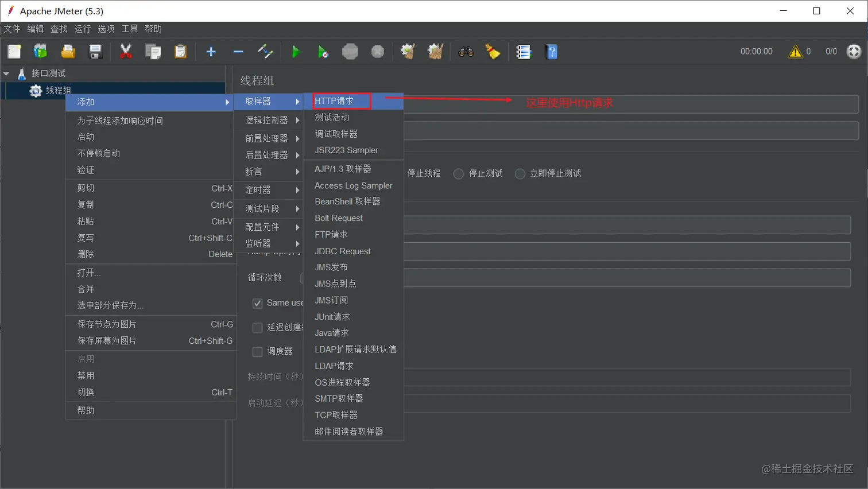Expand the 定时器 submenu
Viewport: 868px width, 489px height.
pyautogui.click(x=269, y=190)
